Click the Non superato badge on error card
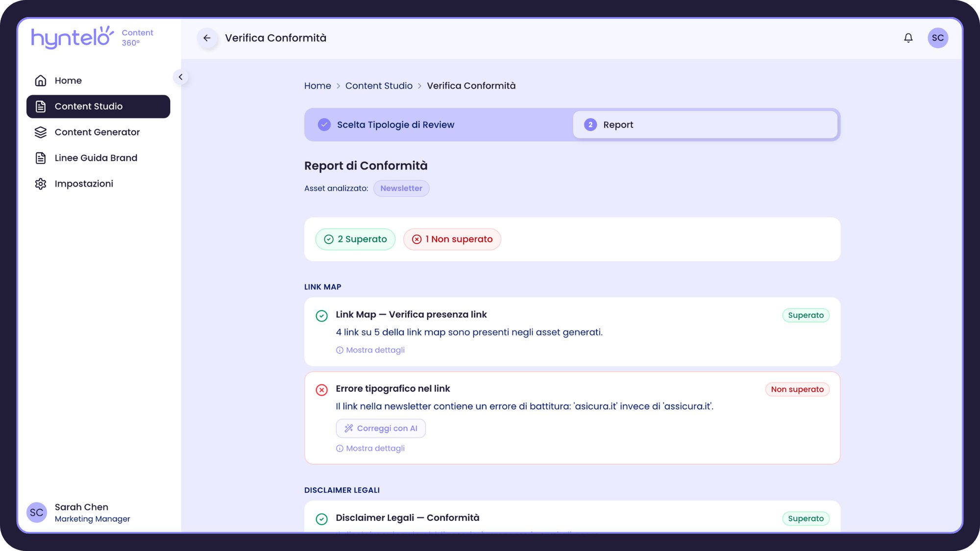The height and width of the screenshot is (551, 980). pos(797,389)
